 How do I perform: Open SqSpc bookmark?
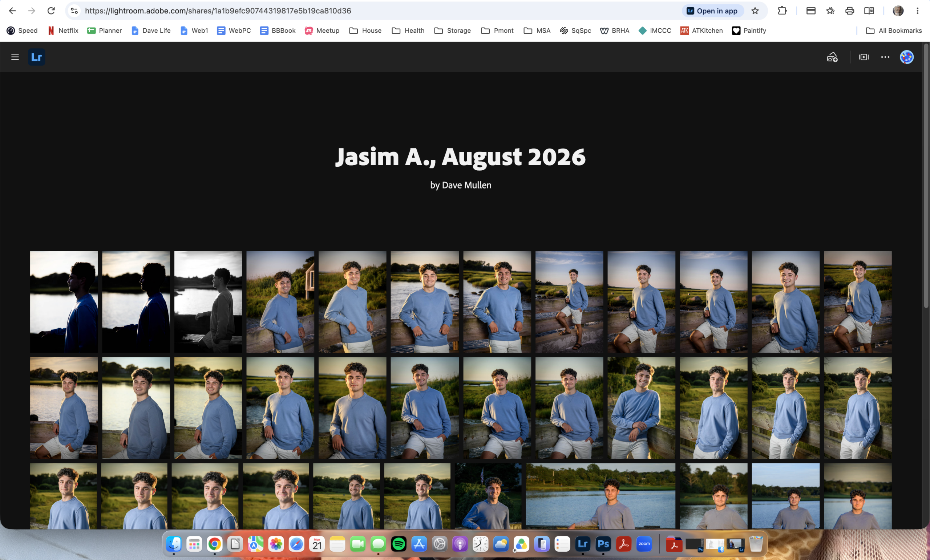coord(575,31)
